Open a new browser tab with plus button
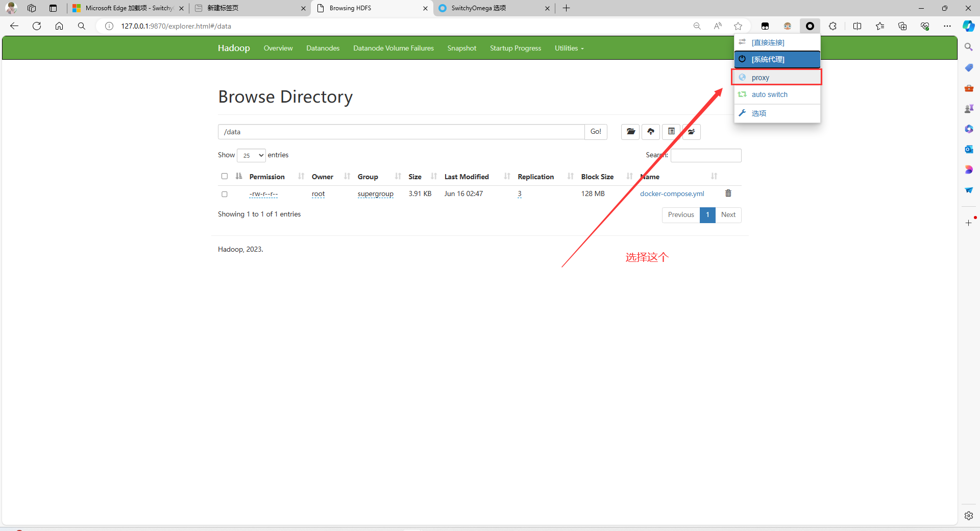980x531 pixels. (x=566, y=8)
